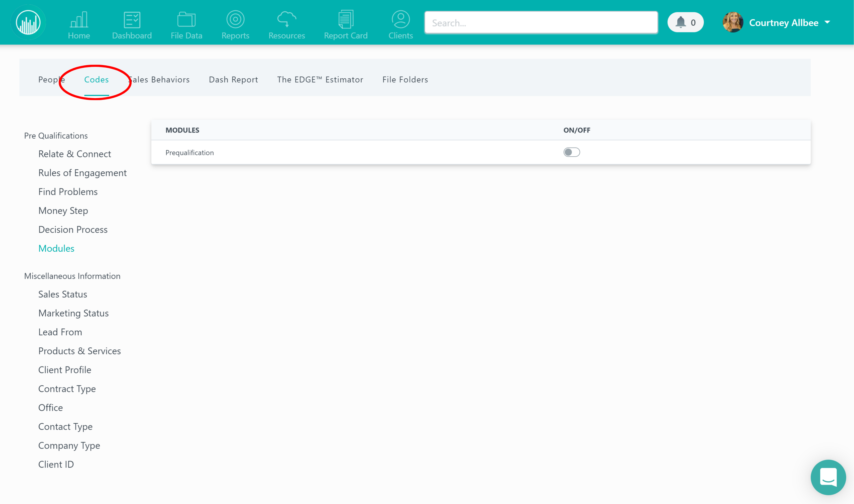The image size is (854, 504).
Task: Open Decision Process in sidebar
Action: [x=73, y=229]
